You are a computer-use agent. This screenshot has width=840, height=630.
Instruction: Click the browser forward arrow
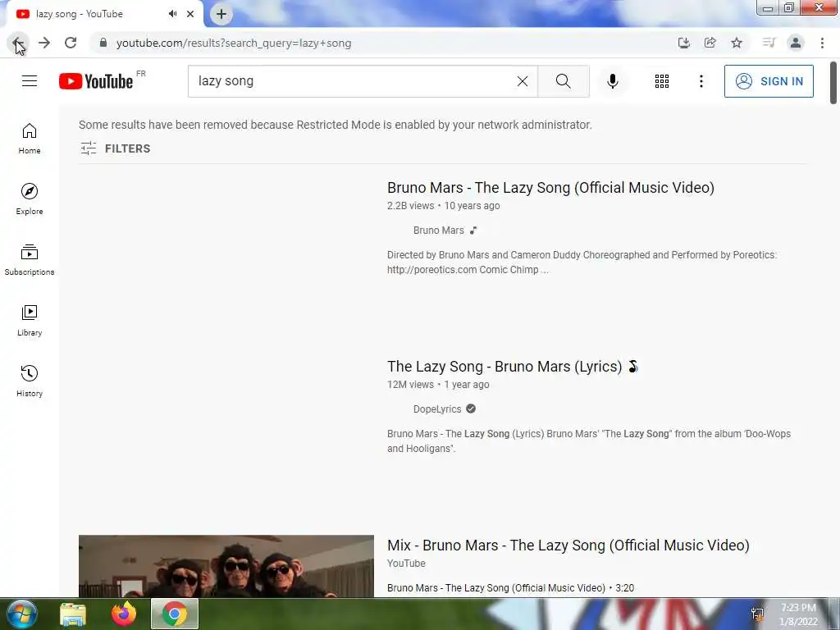click(44, 43)
